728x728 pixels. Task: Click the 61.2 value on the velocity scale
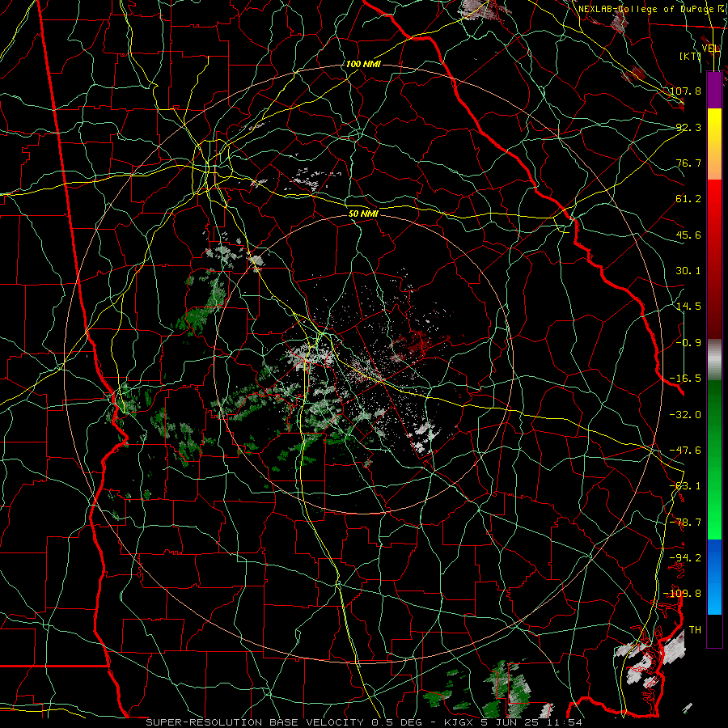[689, 199]
